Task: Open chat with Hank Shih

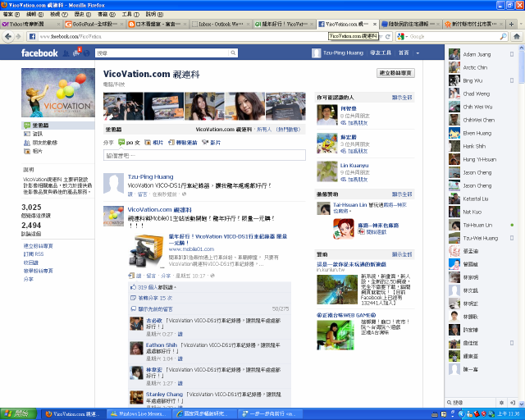Action: click(x=482, y=146)
